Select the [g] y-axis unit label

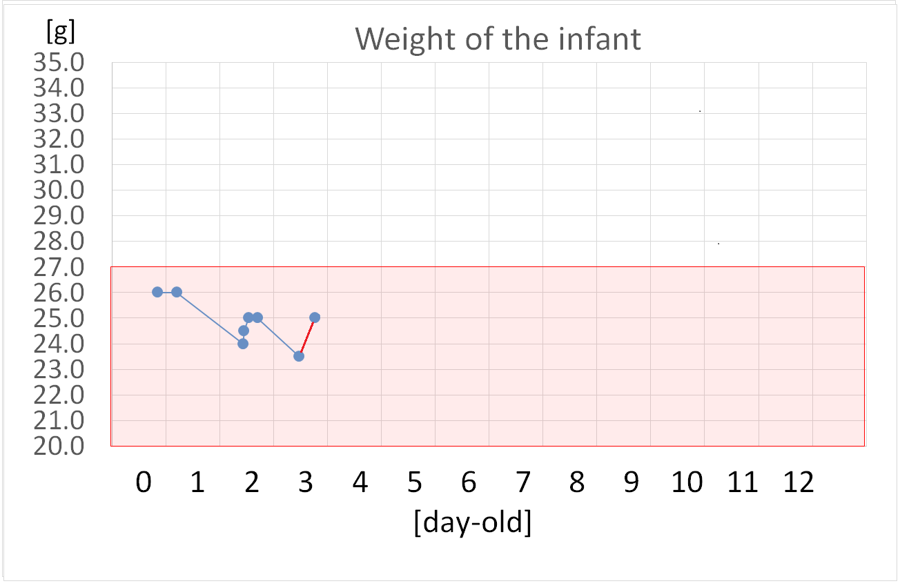(60, 32)
